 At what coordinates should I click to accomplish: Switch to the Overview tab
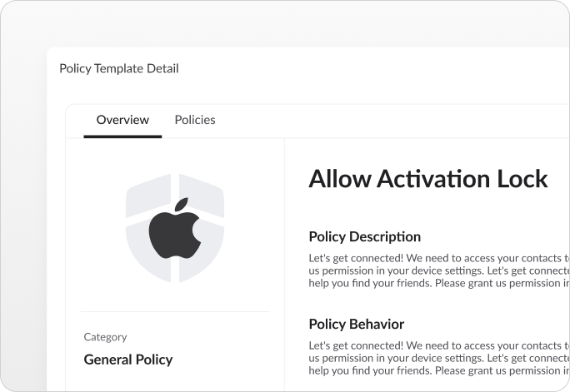click(122, 120)
